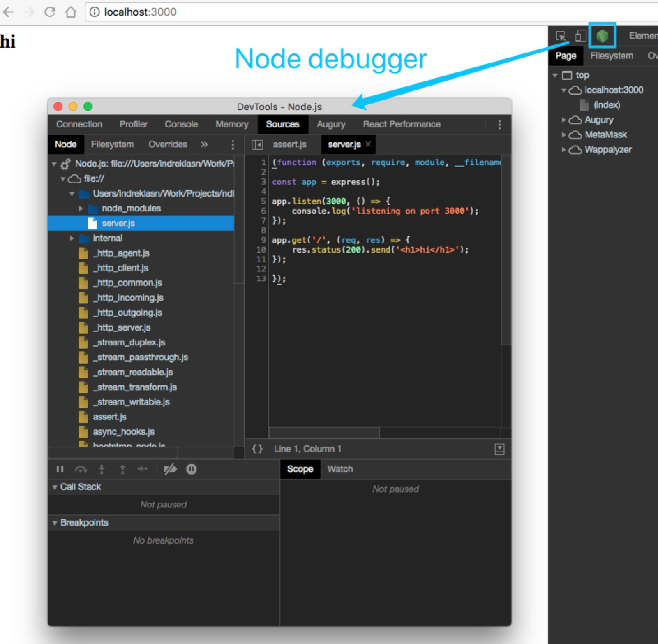Expand the node_modules folder
Screen dimensions: 658x644
(x=81, y=209)
